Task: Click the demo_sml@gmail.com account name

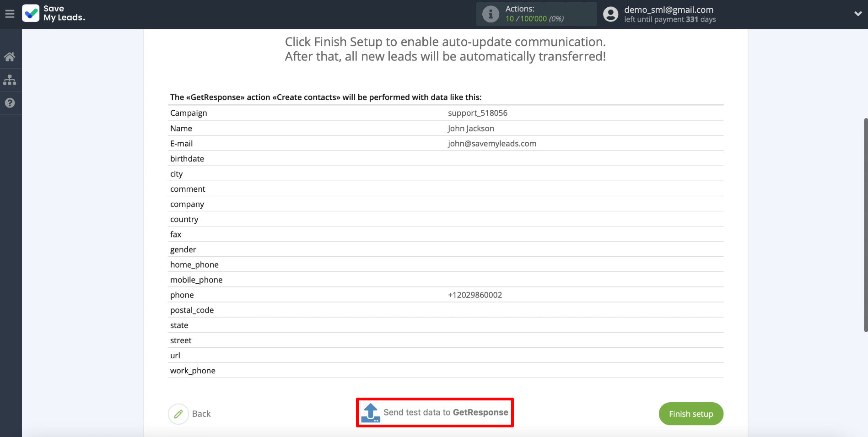Action: [669, 10]
